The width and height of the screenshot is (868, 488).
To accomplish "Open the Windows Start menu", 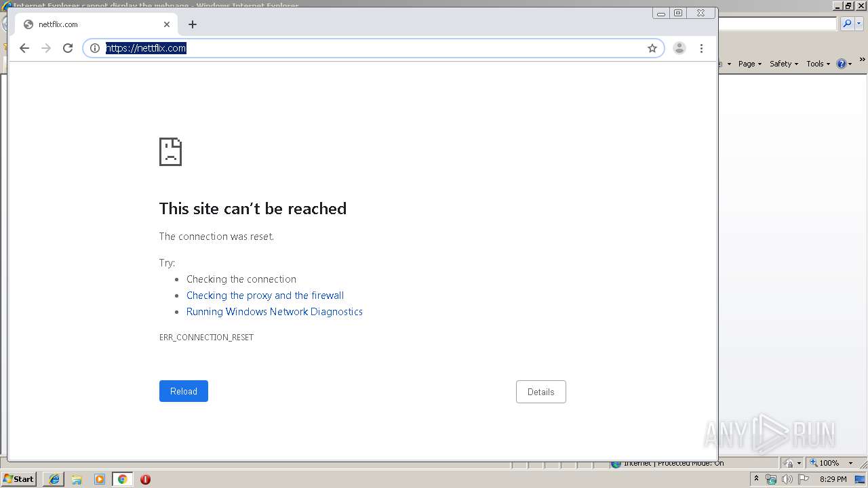I will [18, 479].
